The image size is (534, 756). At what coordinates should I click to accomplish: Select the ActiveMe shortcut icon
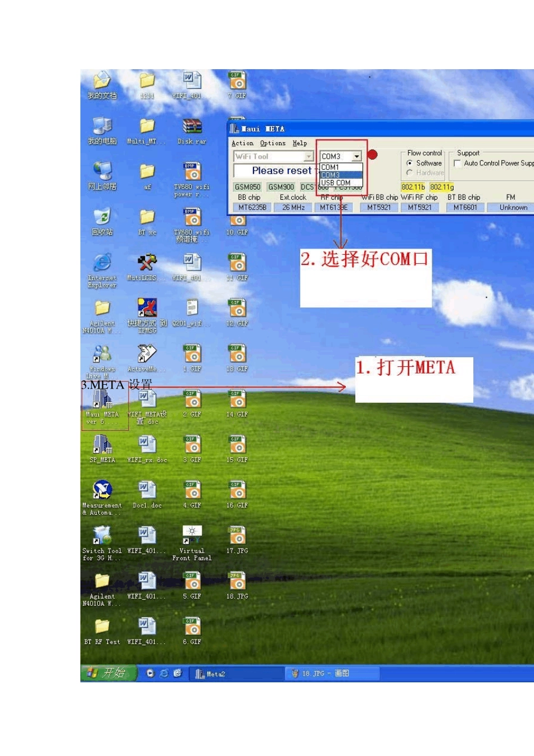[x=147, y=358]
